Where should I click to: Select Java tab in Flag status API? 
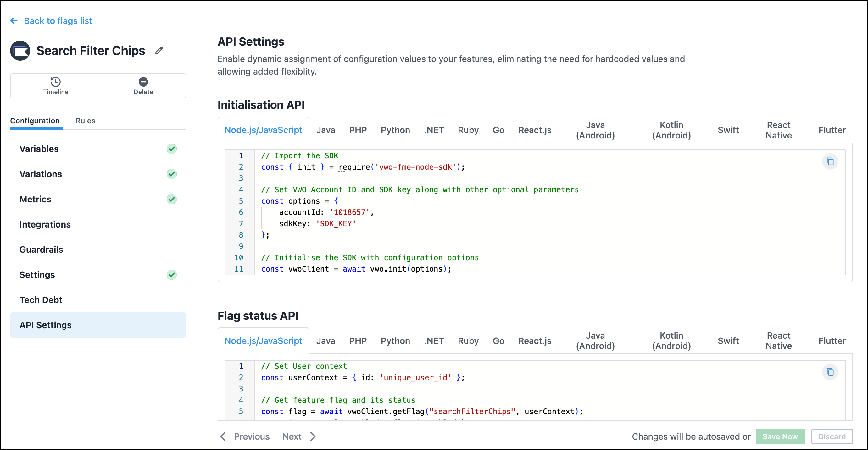click(x=325, y=341)
